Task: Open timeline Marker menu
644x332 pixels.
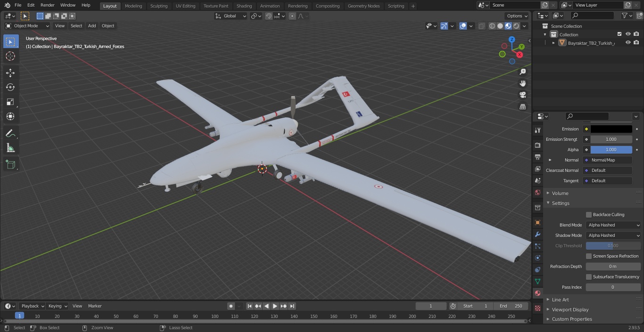Action: coord(95,306)
